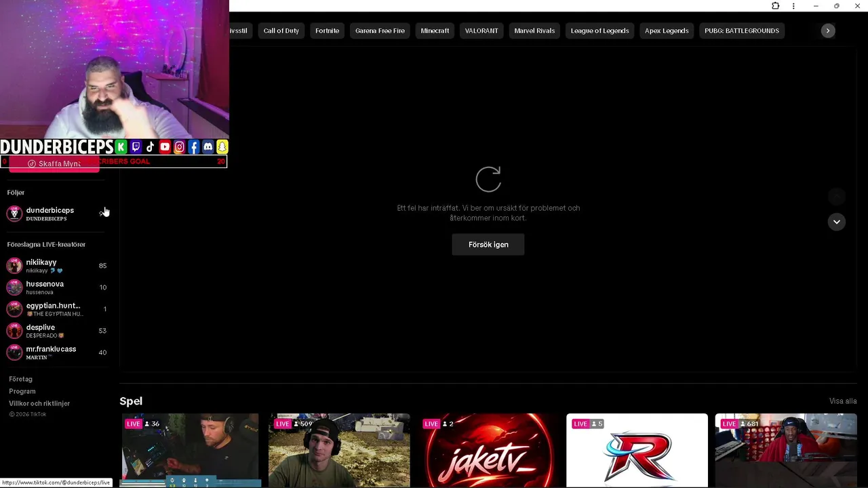Click dunderbiceps avatar in Följer list

tap(14, 213)
